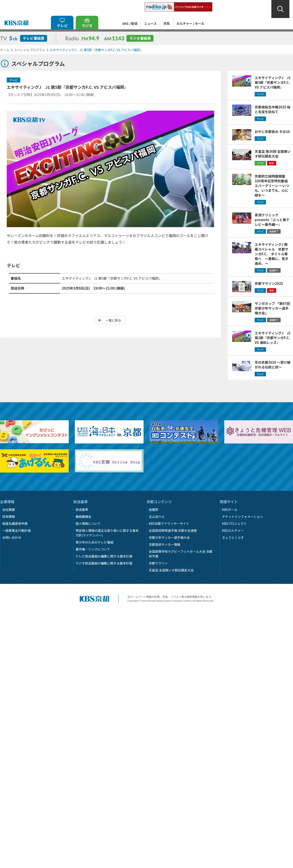Open あげるくん campaign banner
The image size is (293, 868).
point(34,461)
